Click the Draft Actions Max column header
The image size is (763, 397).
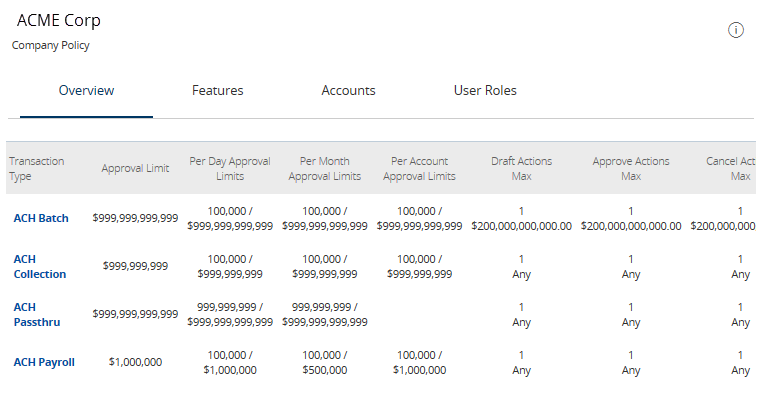[521, 168]
